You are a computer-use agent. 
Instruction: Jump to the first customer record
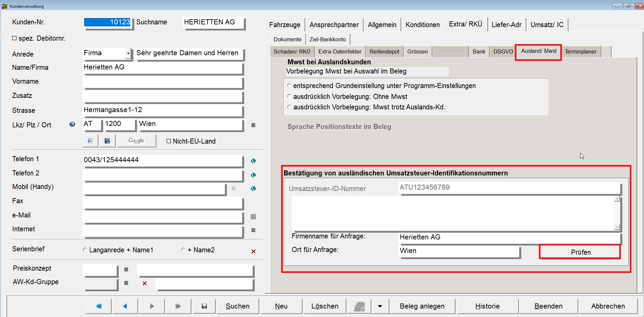click(x=99, y=306)
